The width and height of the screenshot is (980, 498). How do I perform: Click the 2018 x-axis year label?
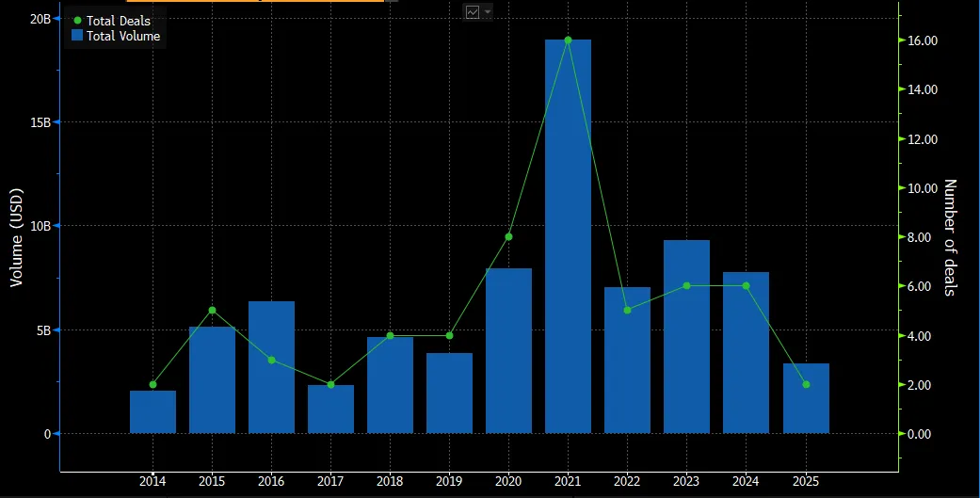coord(390,481)
